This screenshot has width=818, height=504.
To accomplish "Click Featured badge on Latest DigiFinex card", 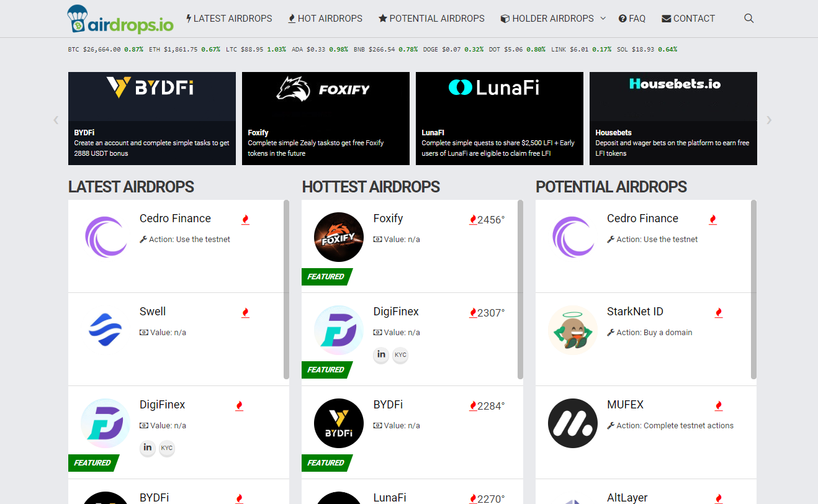I will 92,463.
